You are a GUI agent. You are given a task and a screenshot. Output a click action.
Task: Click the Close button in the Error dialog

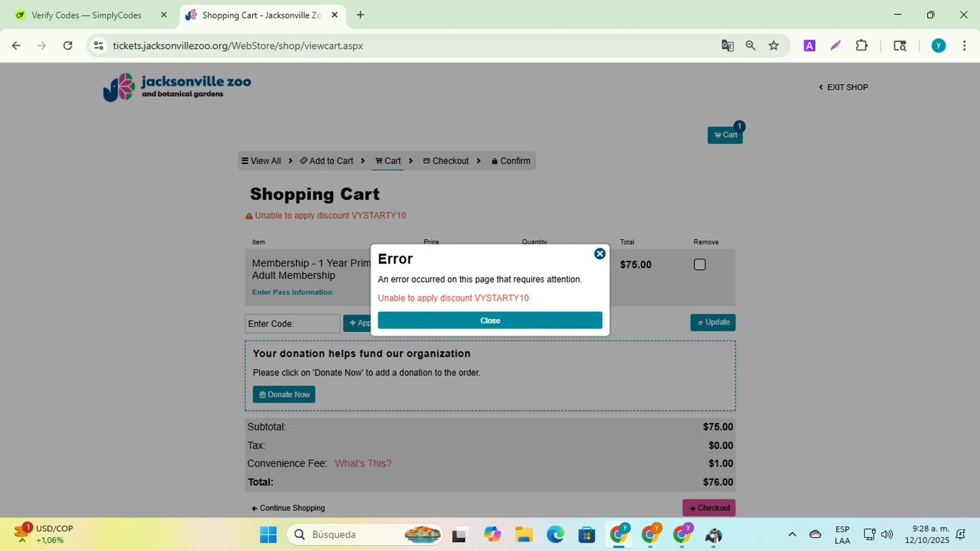490,320
